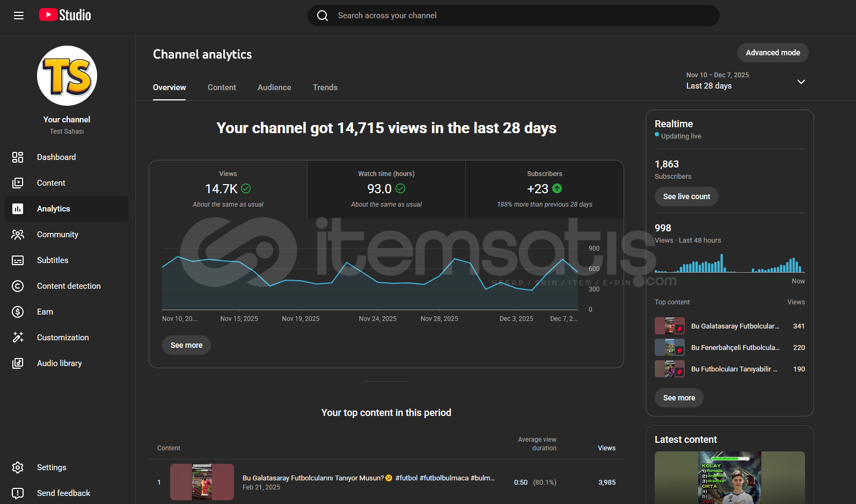This screenshot has width=856, height=504.
Task: Select the Watch time (hours) metric card
Action: tap(386, 189)
